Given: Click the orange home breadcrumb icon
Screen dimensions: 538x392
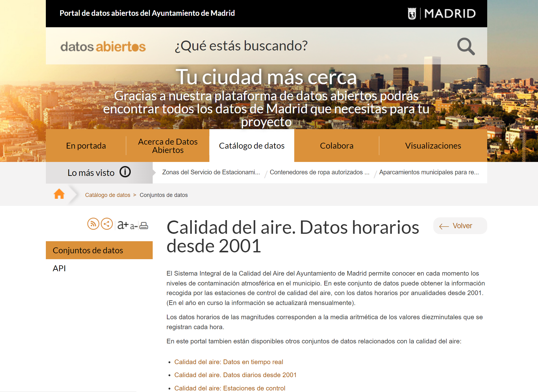Looking at the screenshot, I should point(59,194).
